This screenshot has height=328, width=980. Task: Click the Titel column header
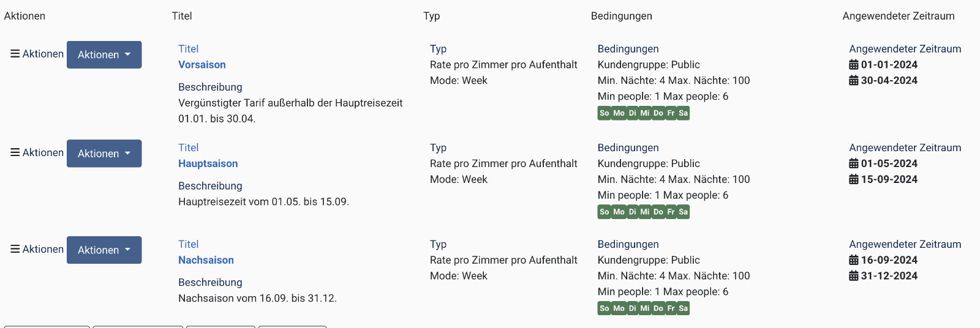(182, 16)
